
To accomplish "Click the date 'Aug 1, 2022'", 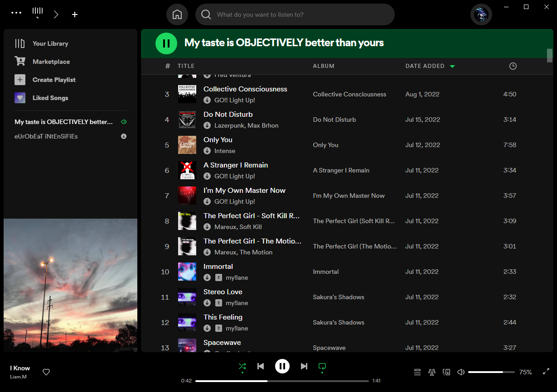I will [x=422, y=94].
